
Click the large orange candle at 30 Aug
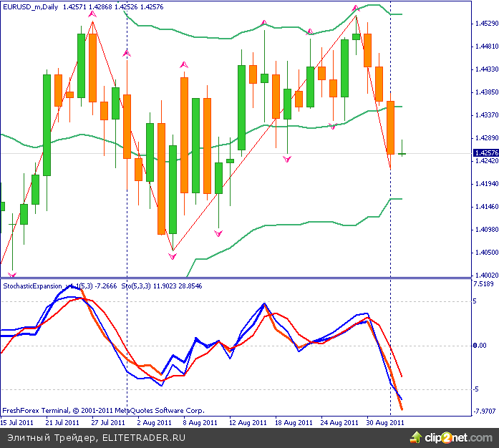coord(390,127)
